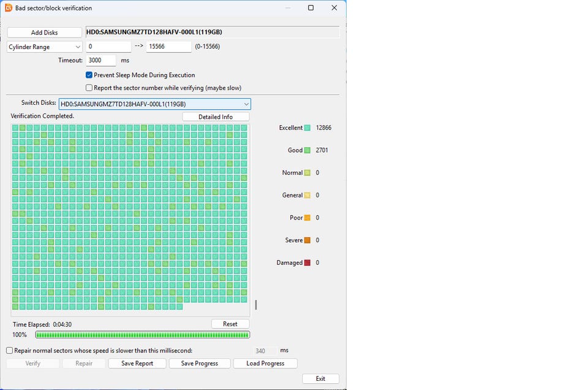Click Save Report button
This screenshot has width=588, height=390.
(137, 363)
